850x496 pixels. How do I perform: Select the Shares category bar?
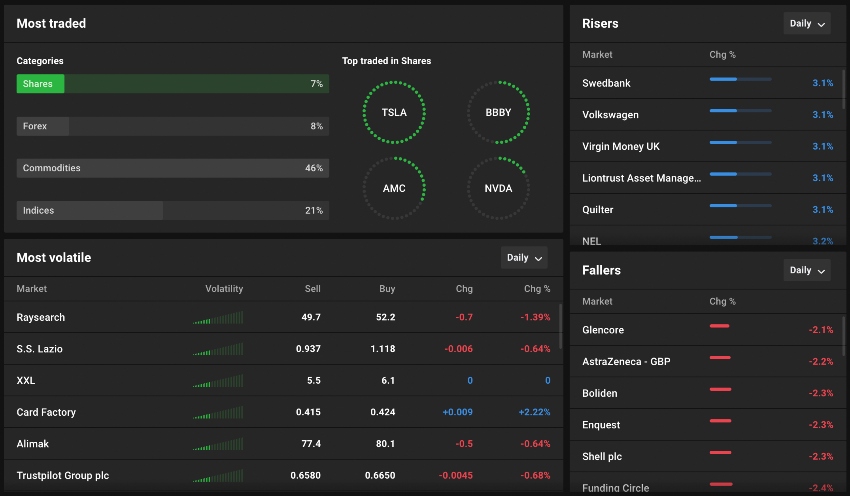pos(172,83)
